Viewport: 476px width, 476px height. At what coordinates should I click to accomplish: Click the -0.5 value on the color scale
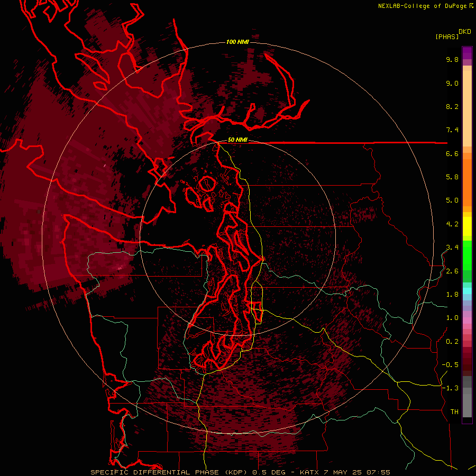[x=450, y=365]
